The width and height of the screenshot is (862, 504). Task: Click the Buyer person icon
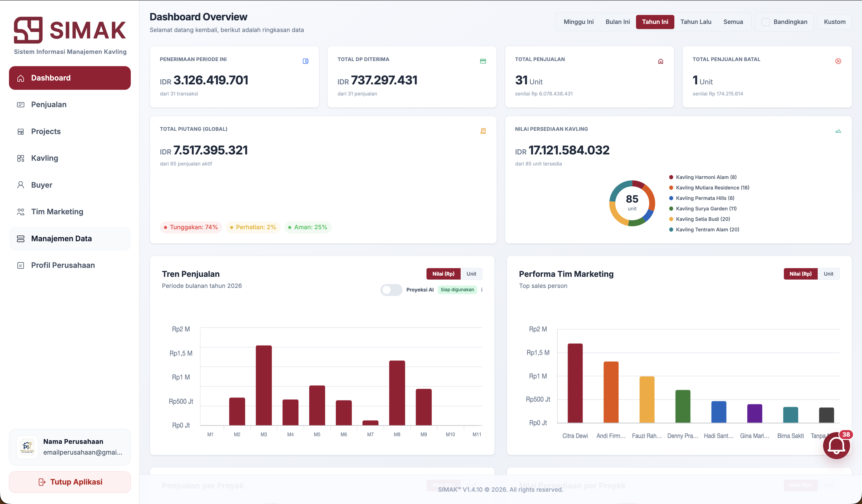click(21, 185)
